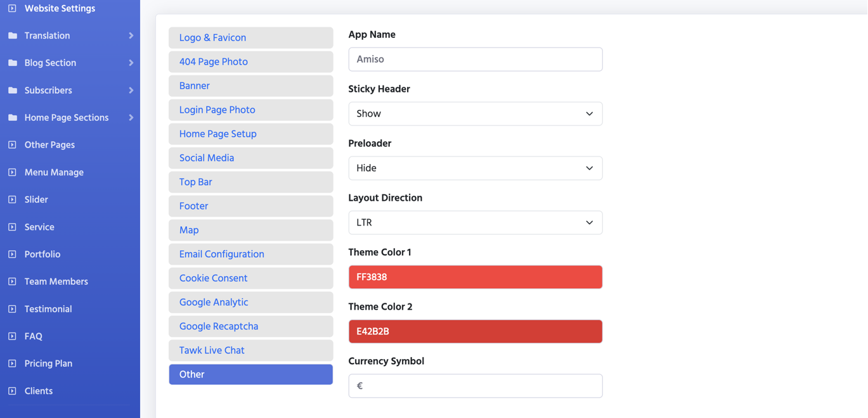Open Theme Color 1 picker field
Screen dimensions: 868x418
click(x=475, y=277)
